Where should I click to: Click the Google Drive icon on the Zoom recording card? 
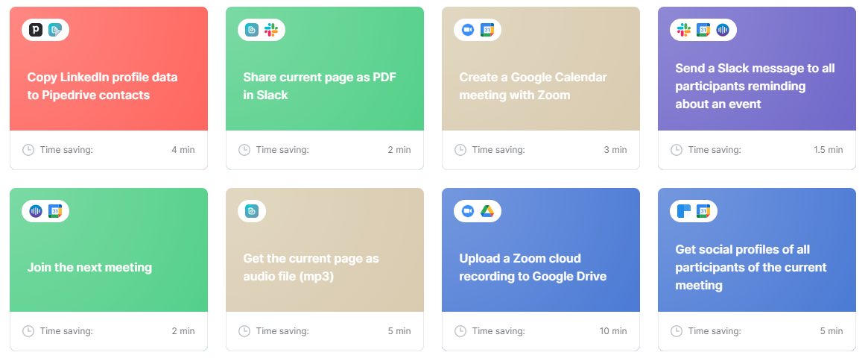coord(487,211)
